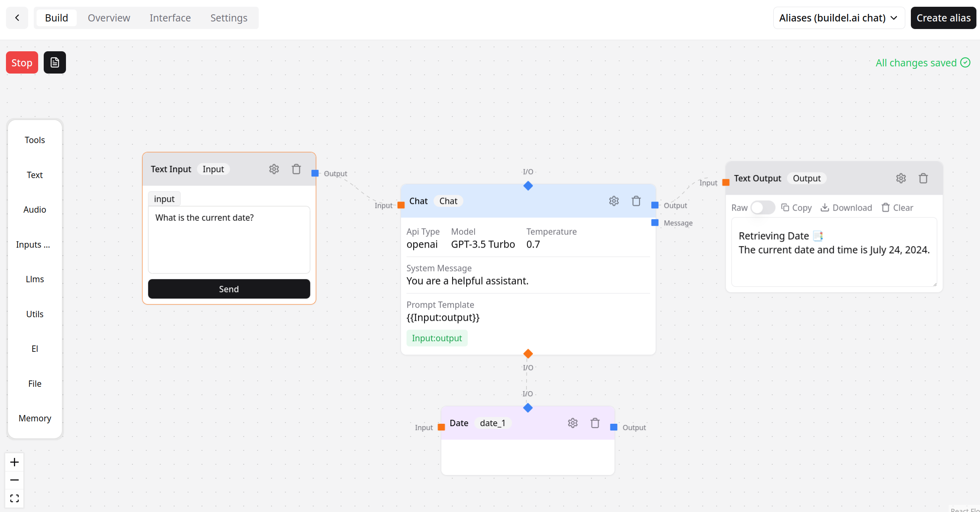Switch to the Settings tab
The width and height of the screenshot is (980, 512).
point(229,18)
